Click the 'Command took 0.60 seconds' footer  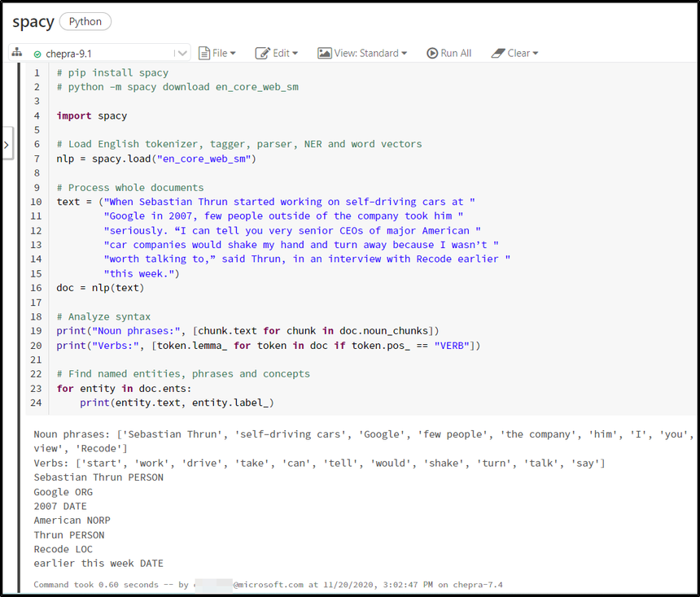tap(269, 584)
